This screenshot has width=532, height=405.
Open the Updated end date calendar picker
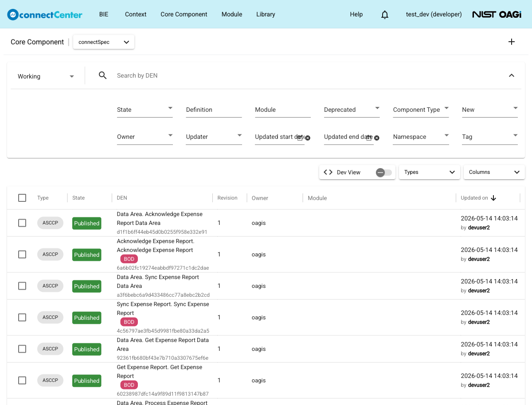pyautogui.click(x=369, y=138)
